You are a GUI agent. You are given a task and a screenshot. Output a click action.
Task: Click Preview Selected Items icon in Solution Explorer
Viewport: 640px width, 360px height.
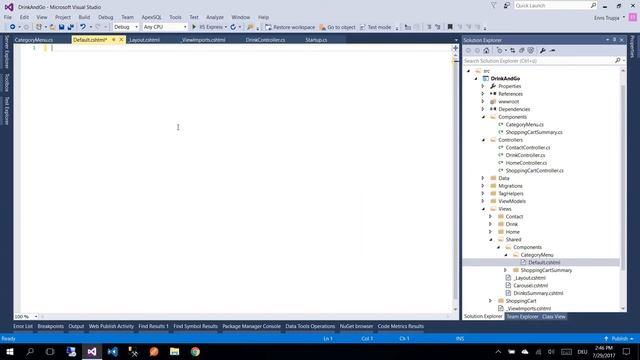(553, 51)
